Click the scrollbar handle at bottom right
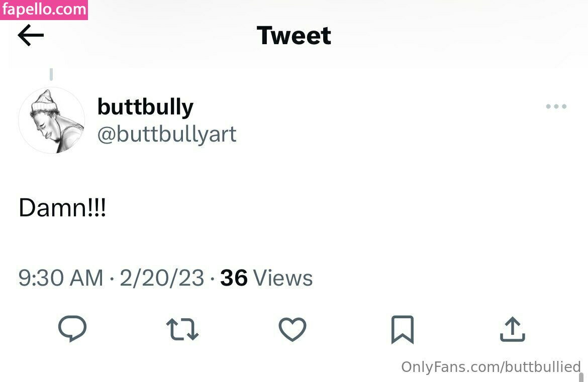This screenshot has height=382, width=588. (x=581, y=377)
